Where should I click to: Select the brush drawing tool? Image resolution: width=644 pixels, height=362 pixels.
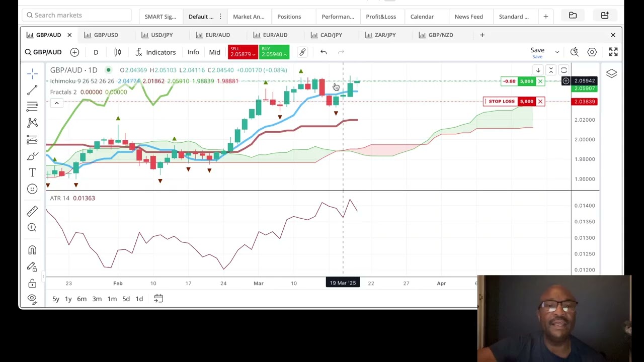click(x=32, y=156)
